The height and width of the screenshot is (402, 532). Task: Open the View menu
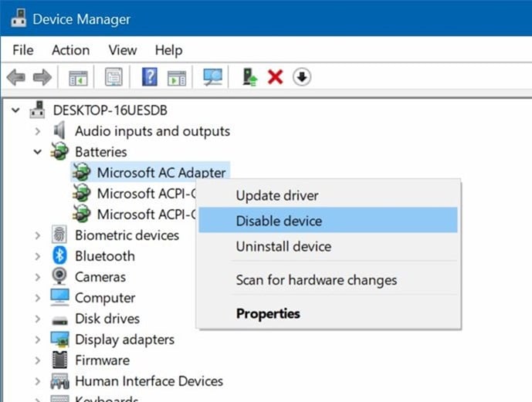[x=123, y=50]
